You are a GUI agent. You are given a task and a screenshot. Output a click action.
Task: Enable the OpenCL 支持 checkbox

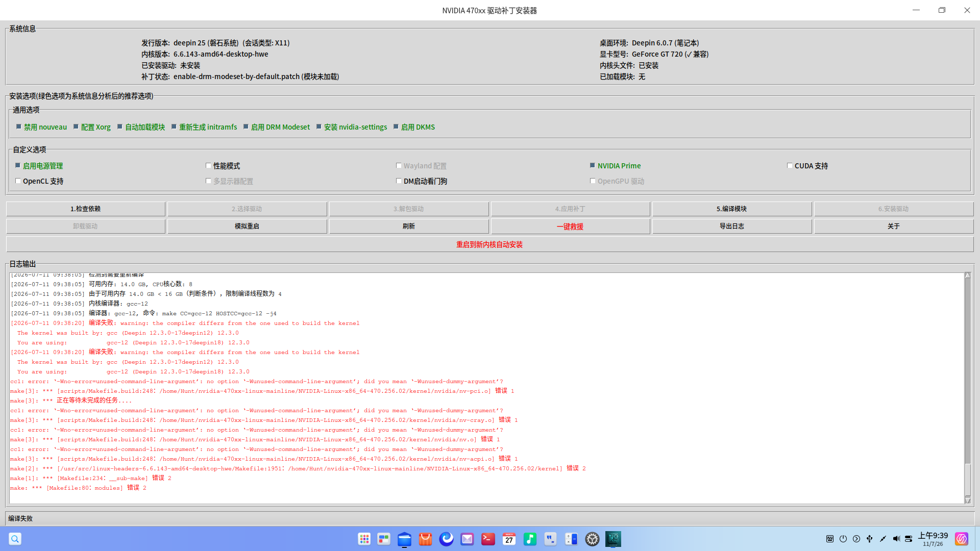(x=18, y=181)
